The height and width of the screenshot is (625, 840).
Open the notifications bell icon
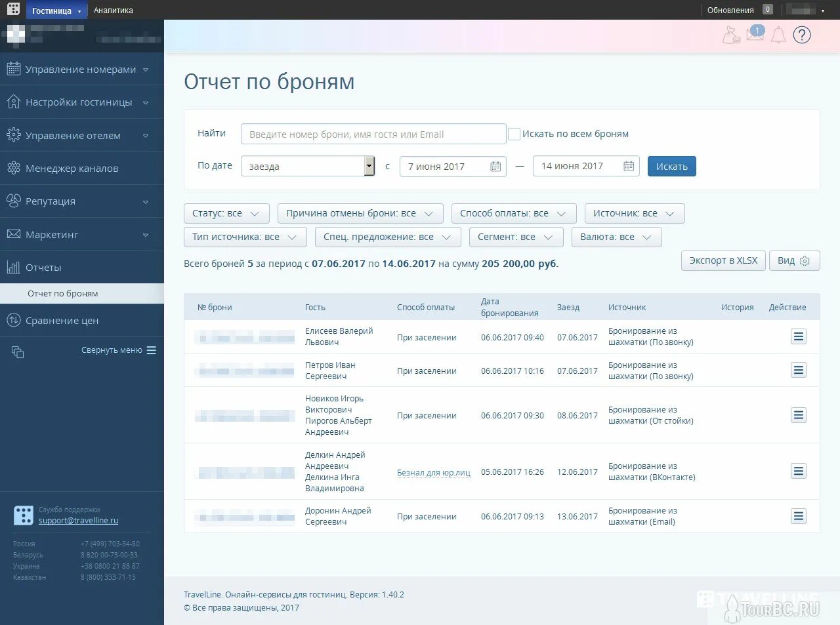pyautogui.click(x=778, y=35)
